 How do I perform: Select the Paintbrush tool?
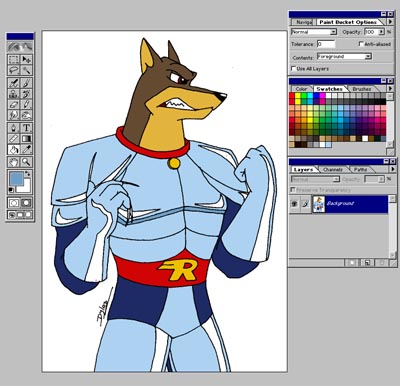tap(26, 83)
